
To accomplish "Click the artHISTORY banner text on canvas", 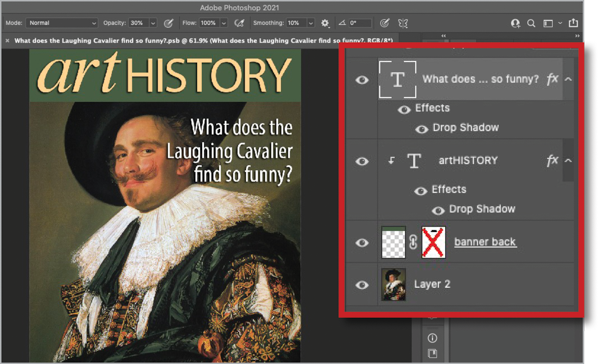I will 165,74.
